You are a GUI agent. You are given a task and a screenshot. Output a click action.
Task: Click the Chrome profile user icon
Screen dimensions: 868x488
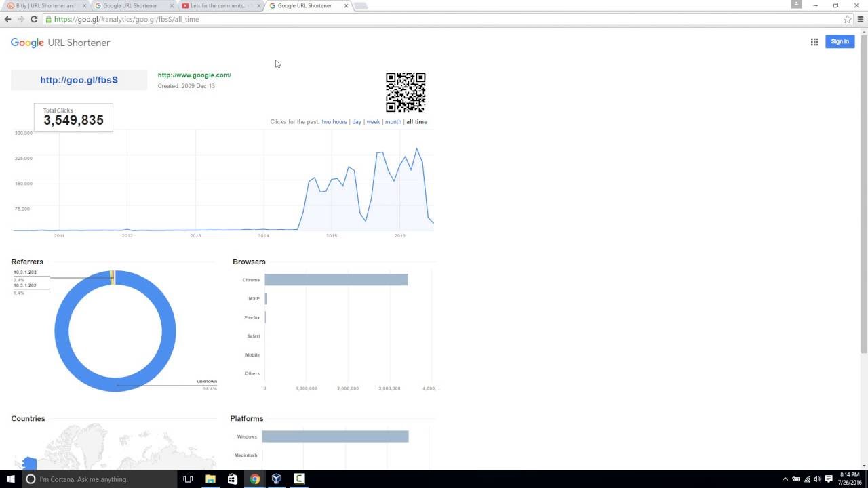point(797,4)
